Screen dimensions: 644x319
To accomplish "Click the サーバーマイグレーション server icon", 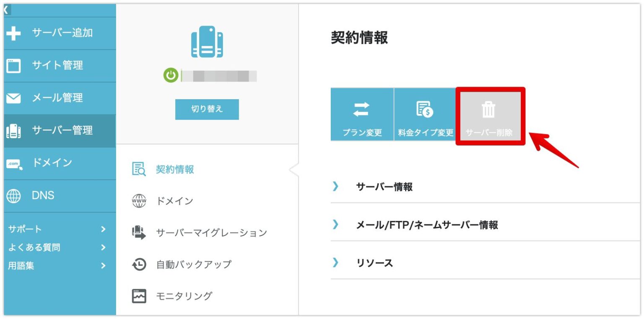I will (x=139, y=232).
